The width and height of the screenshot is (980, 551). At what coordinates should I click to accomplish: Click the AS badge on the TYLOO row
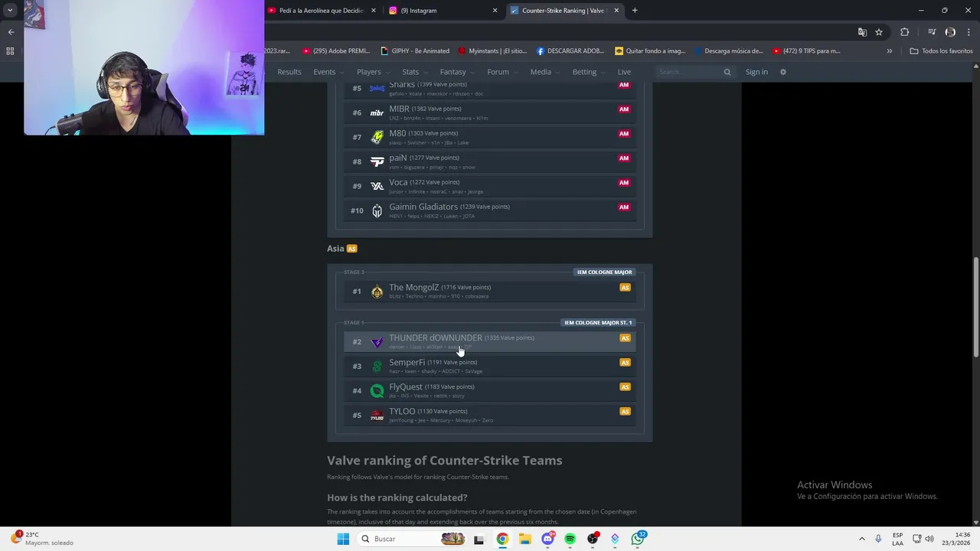(625, 412)
